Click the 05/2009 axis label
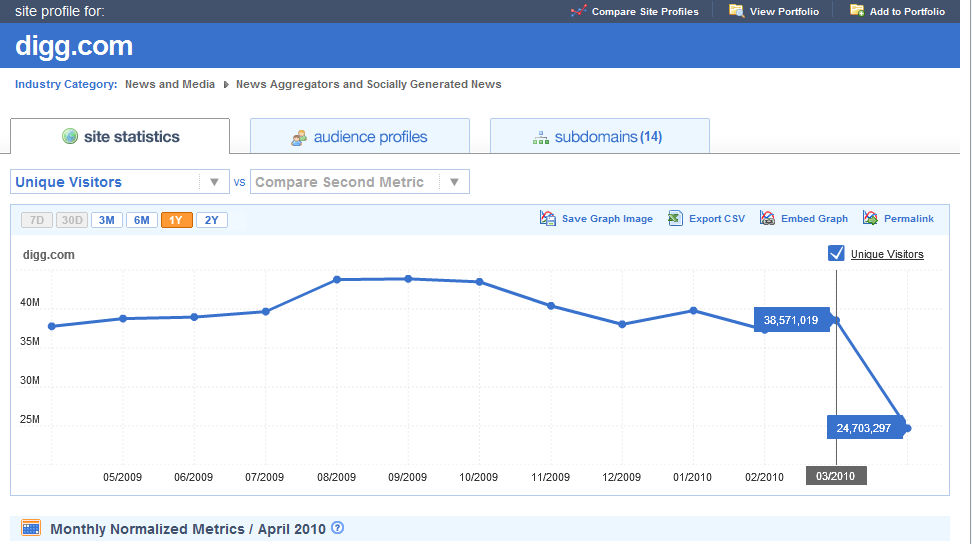 [122, 477]
